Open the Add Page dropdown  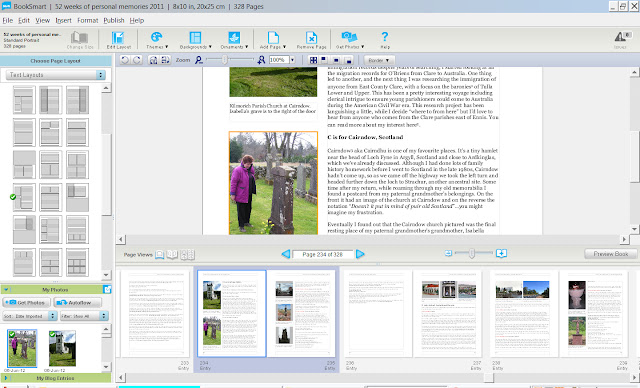point(273,40)
